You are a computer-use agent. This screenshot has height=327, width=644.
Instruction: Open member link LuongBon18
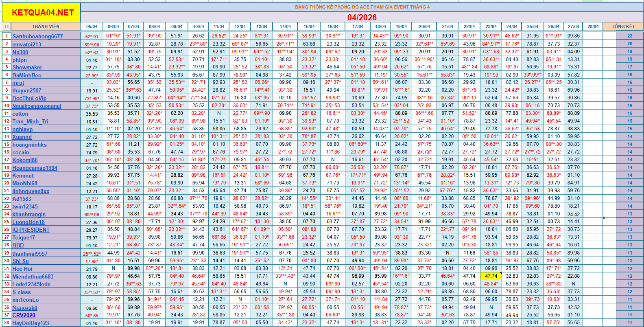pos(28,222)
